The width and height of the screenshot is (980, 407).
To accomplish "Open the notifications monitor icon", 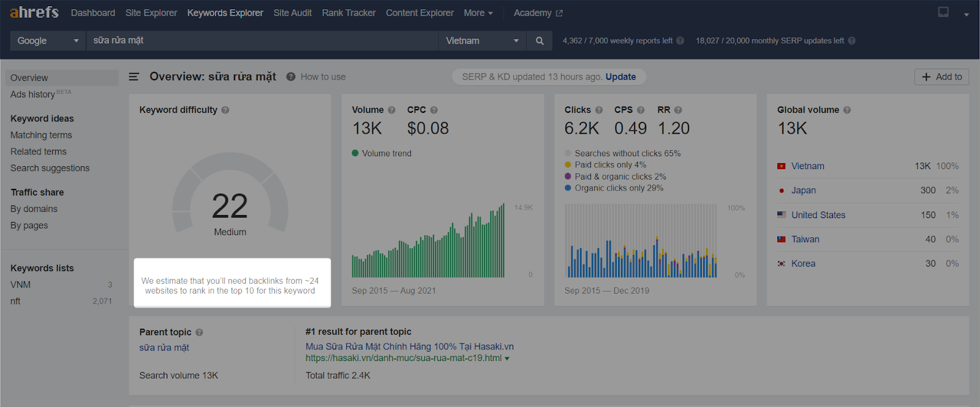I will (x=943, y=12).
